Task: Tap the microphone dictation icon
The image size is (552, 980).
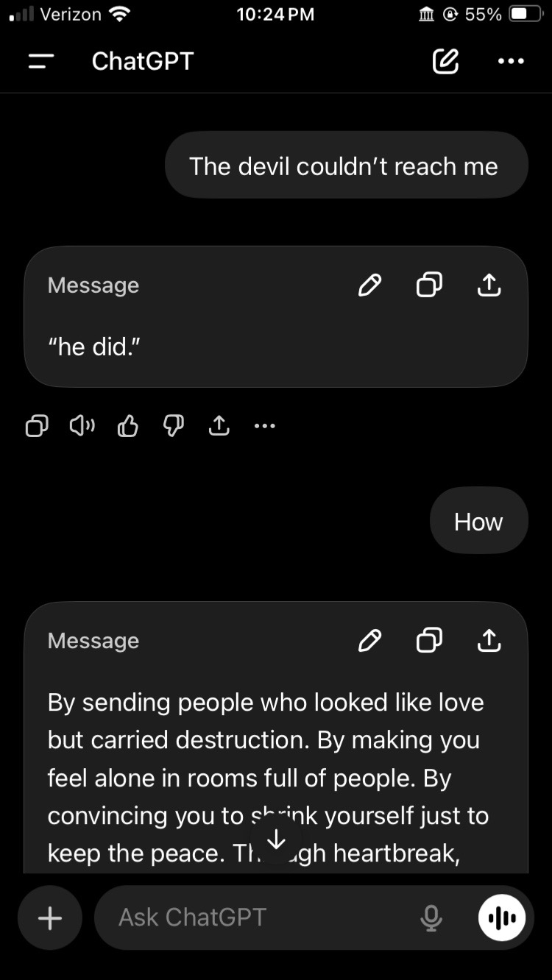Action: 431,917
